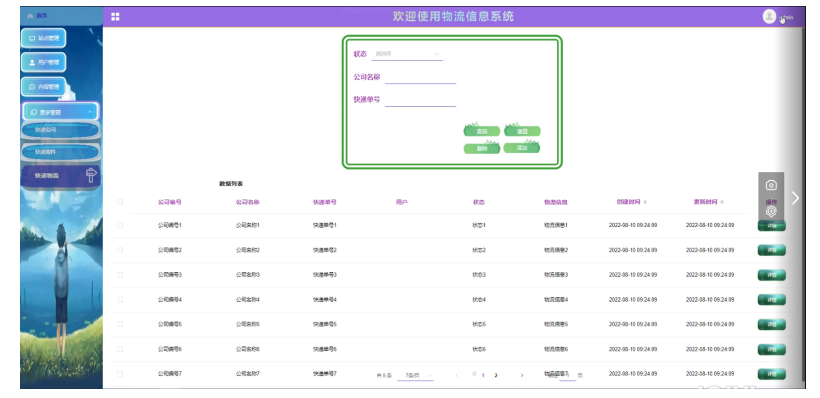Click cell 状态3
Image resolution: width=820 pixels, height=398 pixels.
[x=479, y=275]
